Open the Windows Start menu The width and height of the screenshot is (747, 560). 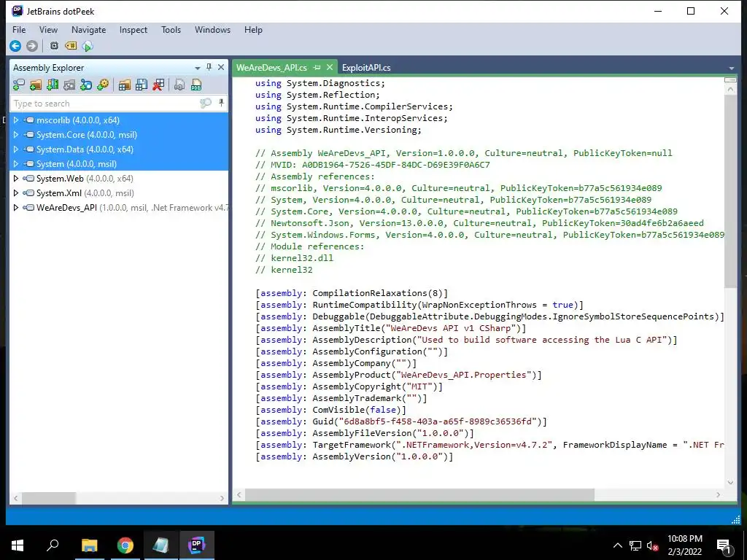18,545
